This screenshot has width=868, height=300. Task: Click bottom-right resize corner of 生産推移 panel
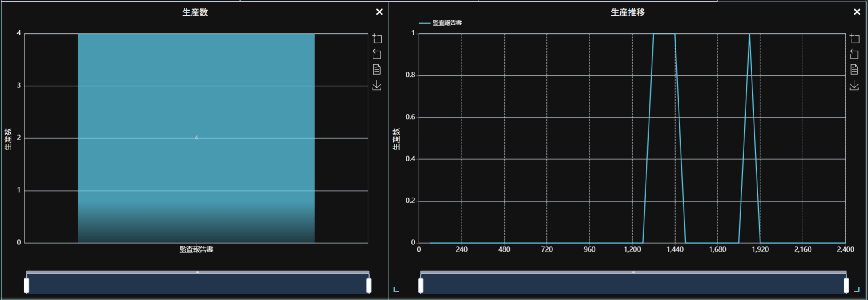[x=857, y=289]
